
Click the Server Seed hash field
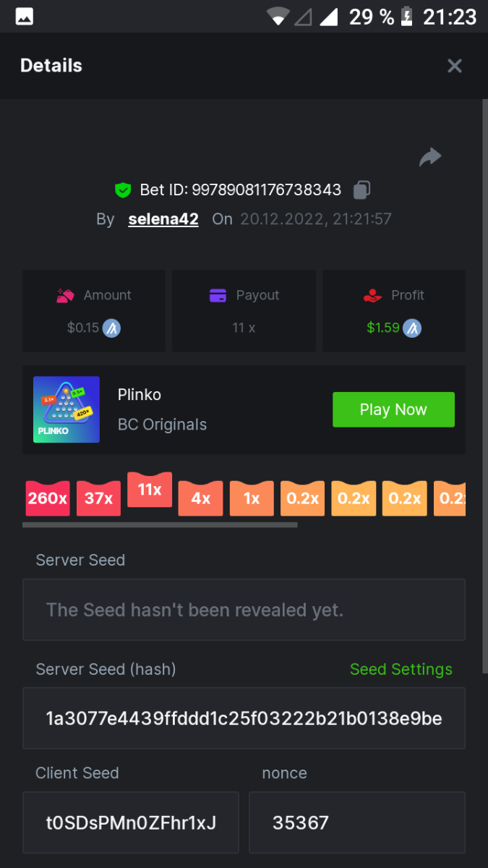tap(244, 718)
